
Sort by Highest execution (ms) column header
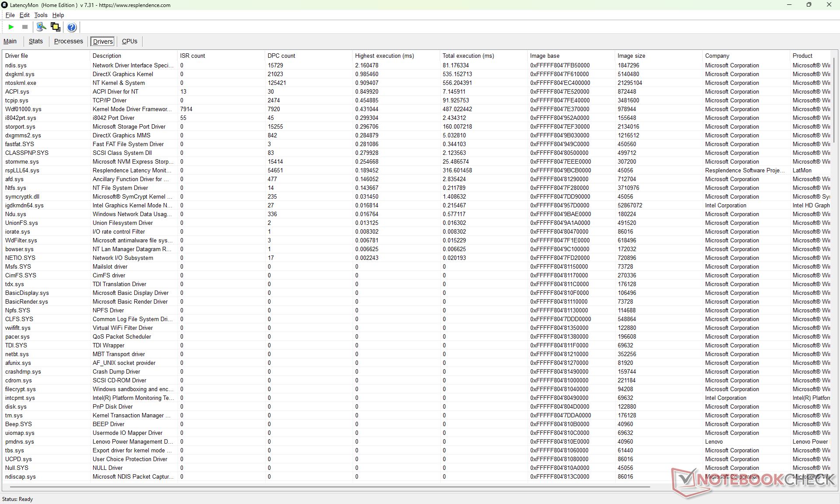pos(384,56)
